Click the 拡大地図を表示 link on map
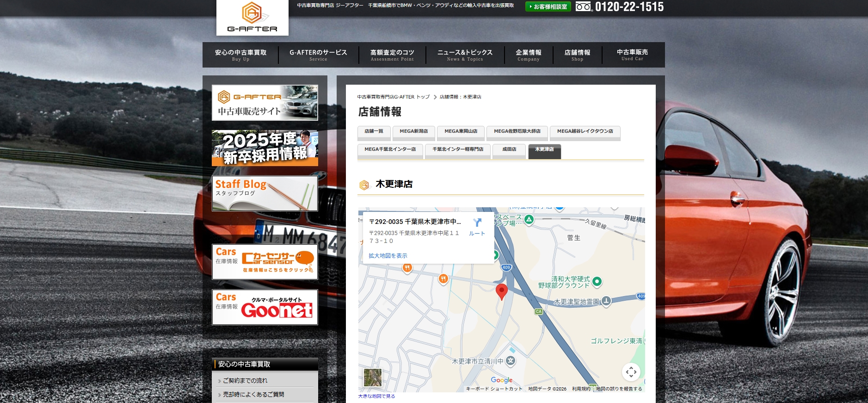The width and height of the screenshot is (868, 403). (x=388, y=256)
